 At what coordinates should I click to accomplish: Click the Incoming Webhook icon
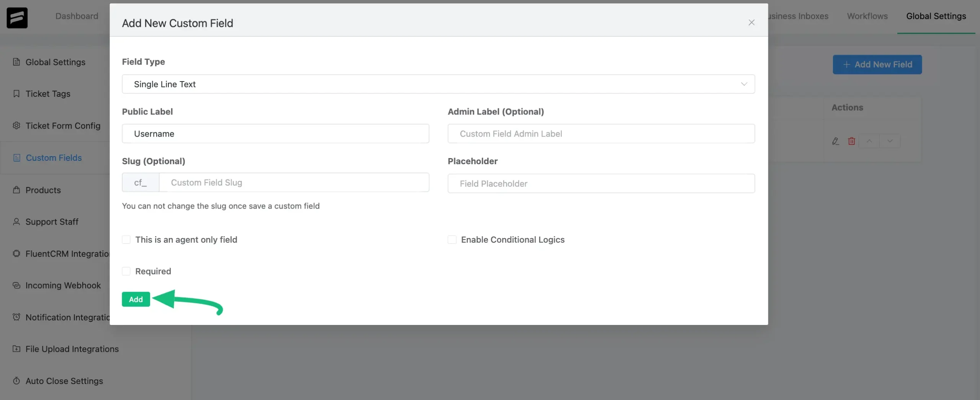pos(16,285)
